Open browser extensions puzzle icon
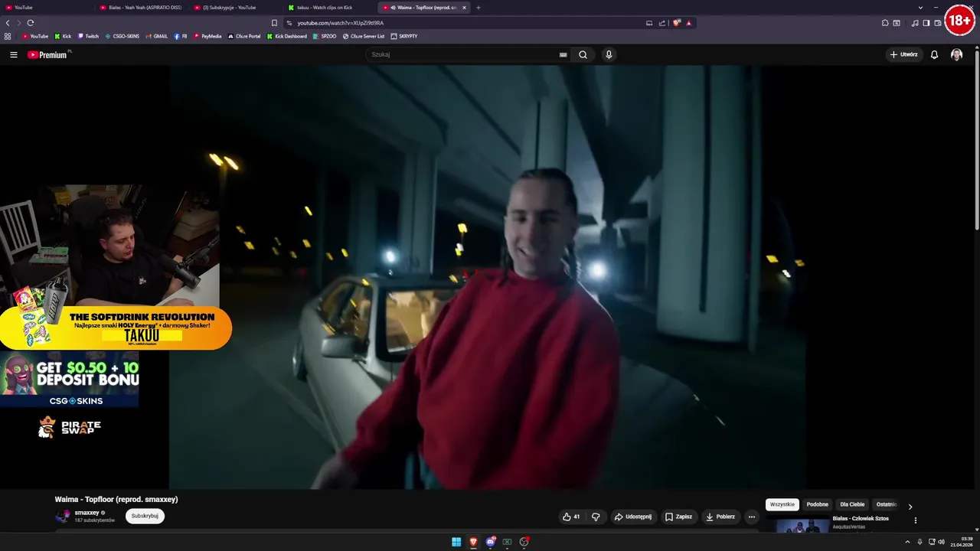Viewport: 980px width, 551px height. coord(885,23)
